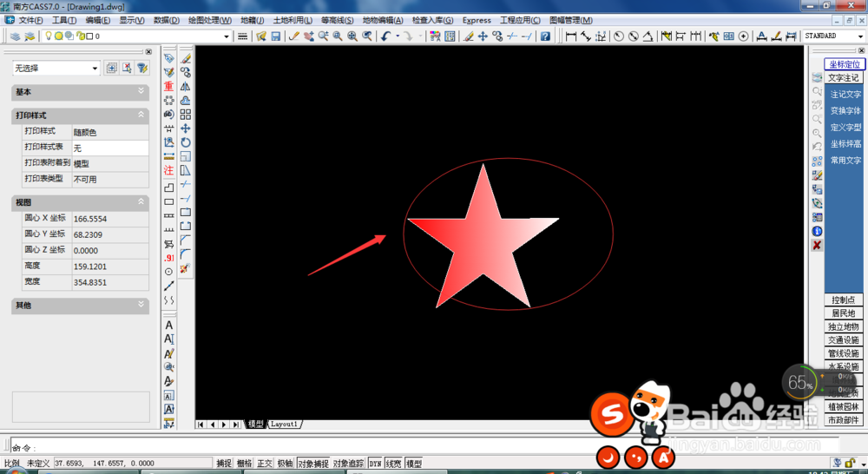Click the explode tool icon in modify toolbar
The width and height of the screenshot is (868, 474).
coord(186,268)
